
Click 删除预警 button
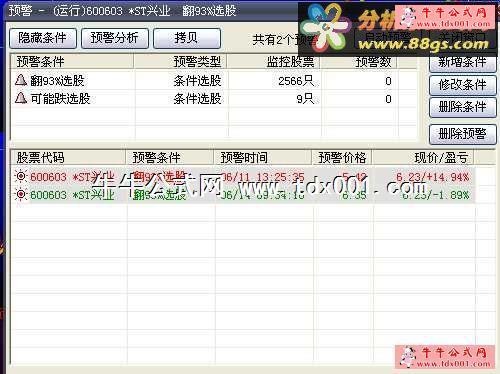[463, 134]
